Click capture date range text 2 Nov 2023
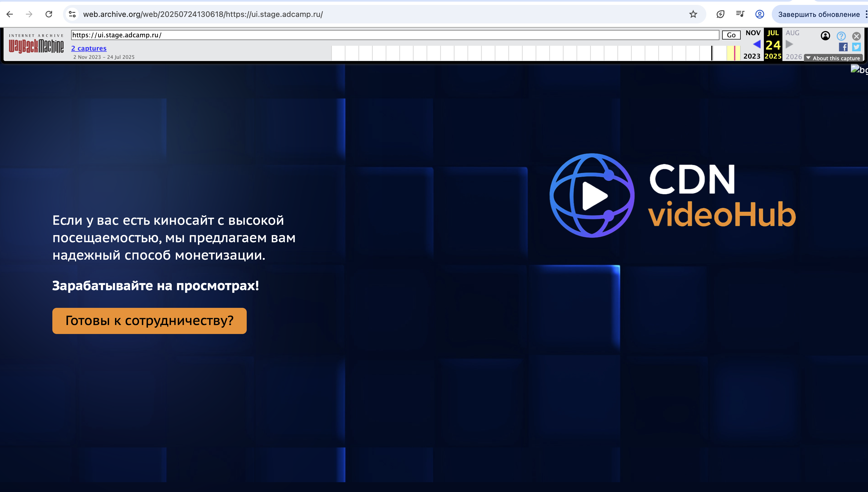 point(104,57)
